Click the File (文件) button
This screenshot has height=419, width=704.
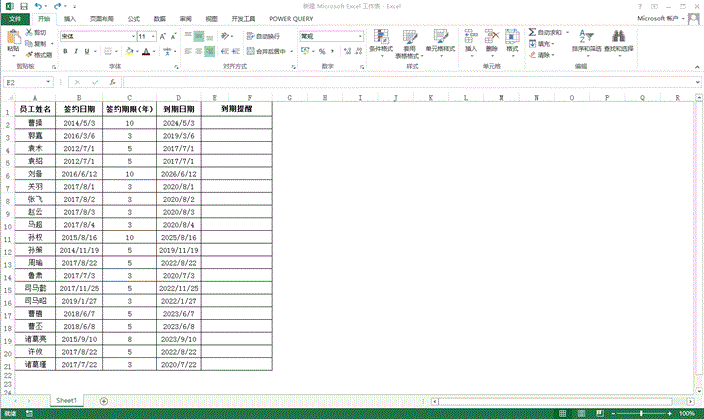point(15,18)
